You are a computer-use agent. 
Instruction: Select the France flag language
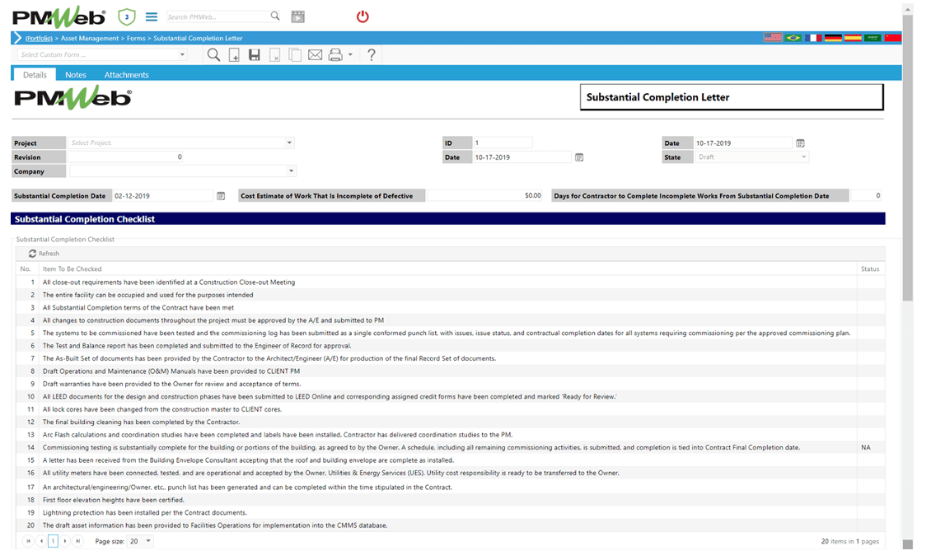click(x=813, y=38)
